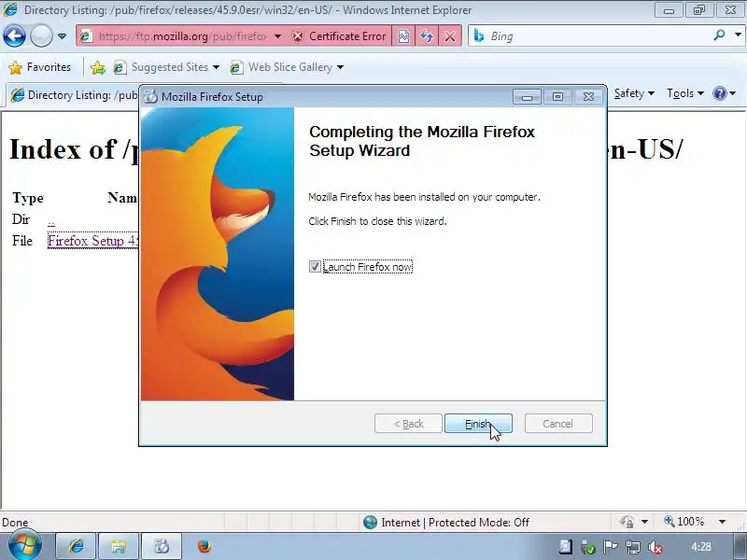This screenshot has height=560, width=747.
Task: Close the Mozilla Firefox Setup dialog
Action: 588,97
